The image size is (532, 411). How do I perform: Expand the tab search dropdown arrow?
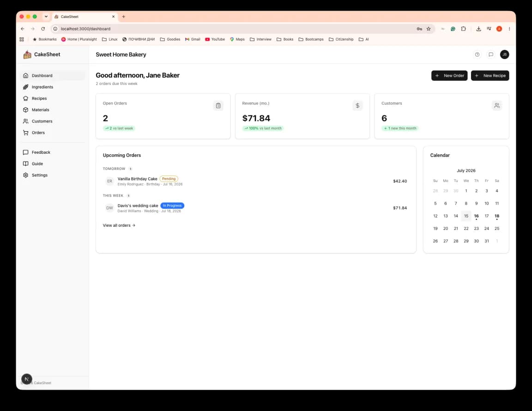pyautogui.click(x=46, y=17)
